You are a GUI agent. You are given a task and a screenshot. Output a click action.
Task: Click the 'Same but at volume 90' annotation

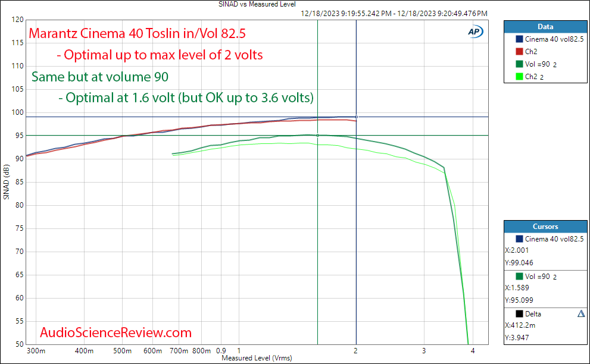coord(99,77)
